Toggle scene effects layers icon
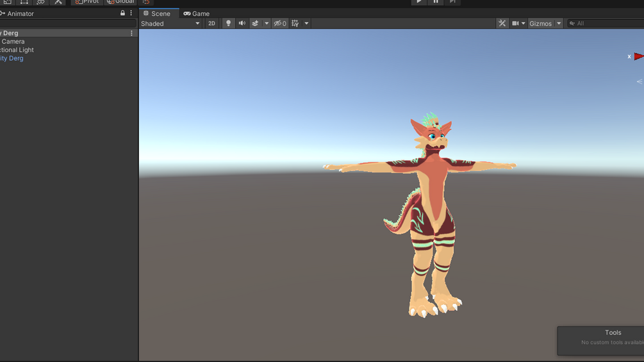This screenshot has width=644, height=362. (x=255, y=24)
